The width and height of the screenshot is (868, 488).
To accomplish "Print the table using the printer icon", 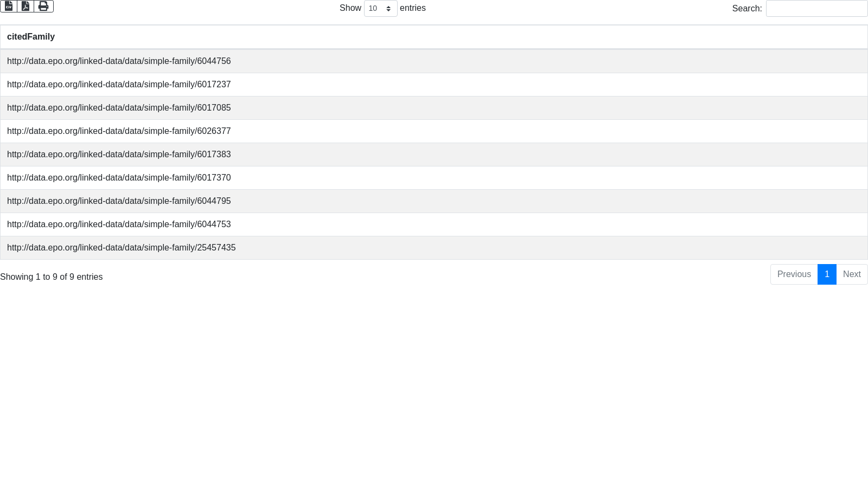I will tap(43, 6).
